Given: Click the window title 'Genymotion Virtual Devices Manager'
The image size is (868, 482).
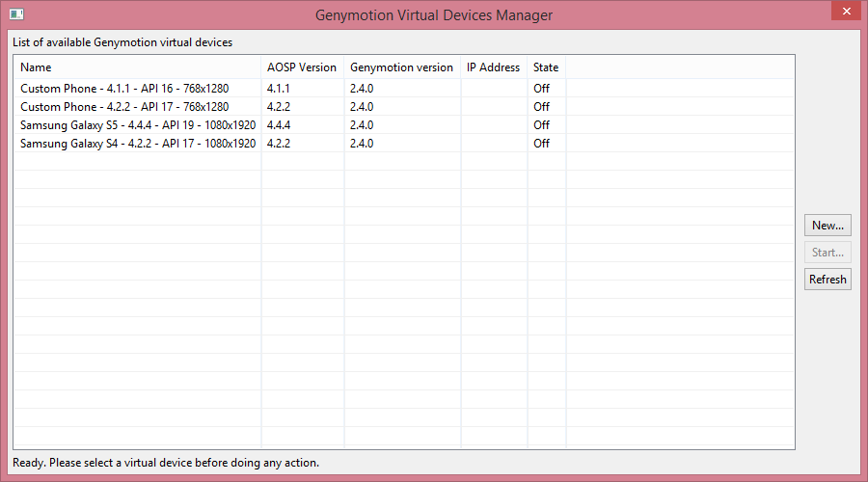Looking at the screenshot, I should tap(434, 15).
